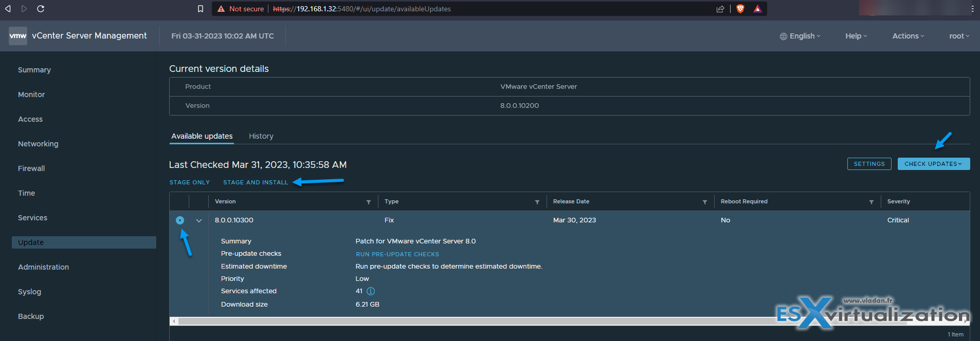Viewport: 980px width, 341px height.
Task: Go to Summary in the sidebar
Action: point(34,70)
